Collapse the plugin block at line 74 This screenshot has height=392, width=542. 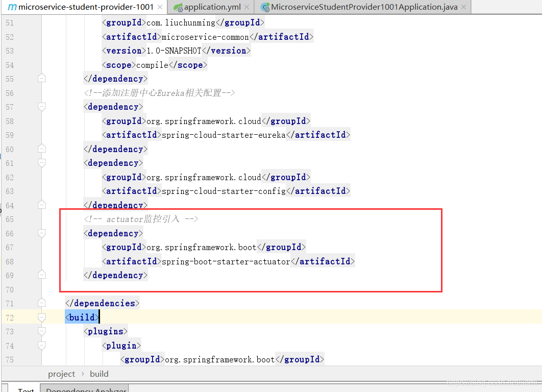[x=41, y=346]
